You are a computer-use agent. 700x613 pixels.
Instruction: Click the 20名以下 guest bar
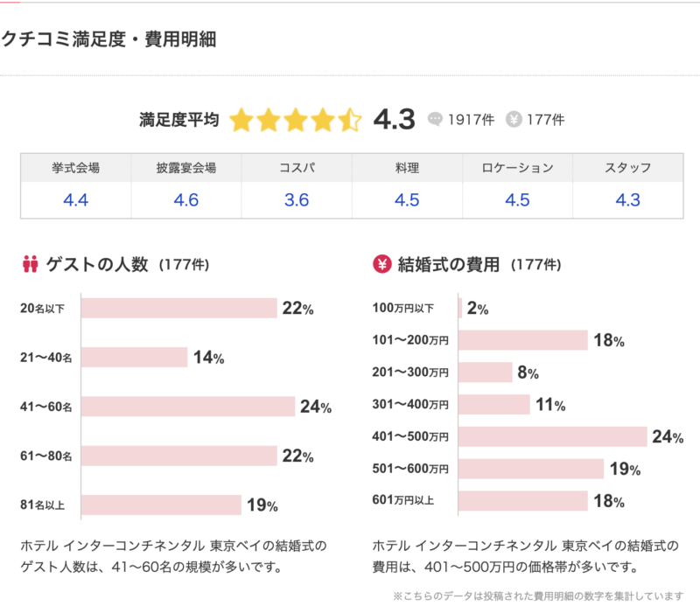[x=179, y=308]
